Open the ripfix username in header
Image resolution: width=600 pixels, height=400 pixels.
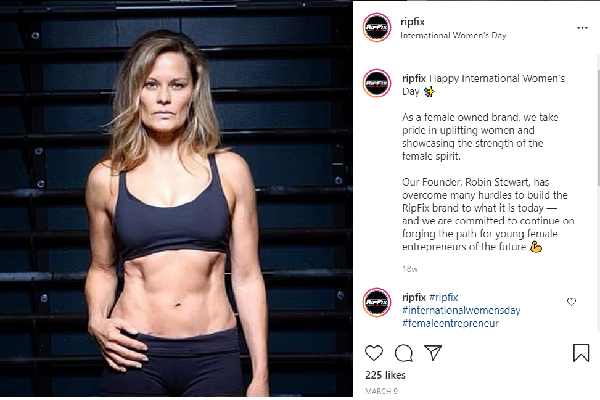click(412, 22)
